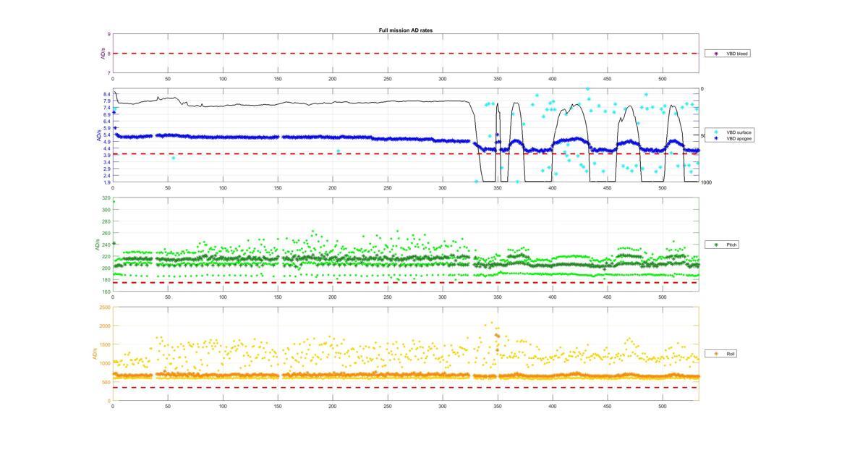Select the Roll legend label text
Screen dimensions: 868x450
click(731, 354)
